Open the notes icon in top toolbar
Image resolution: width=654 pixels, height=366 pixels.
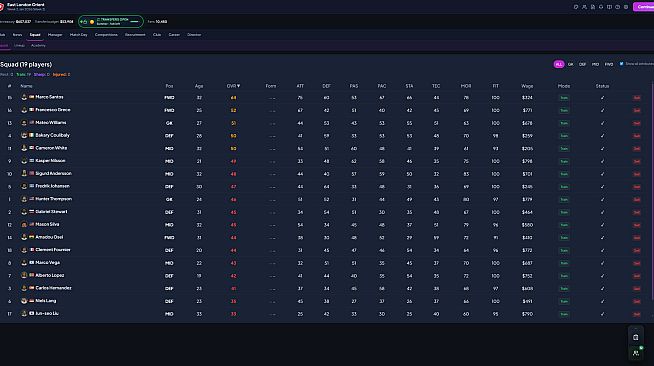[576, 7]
